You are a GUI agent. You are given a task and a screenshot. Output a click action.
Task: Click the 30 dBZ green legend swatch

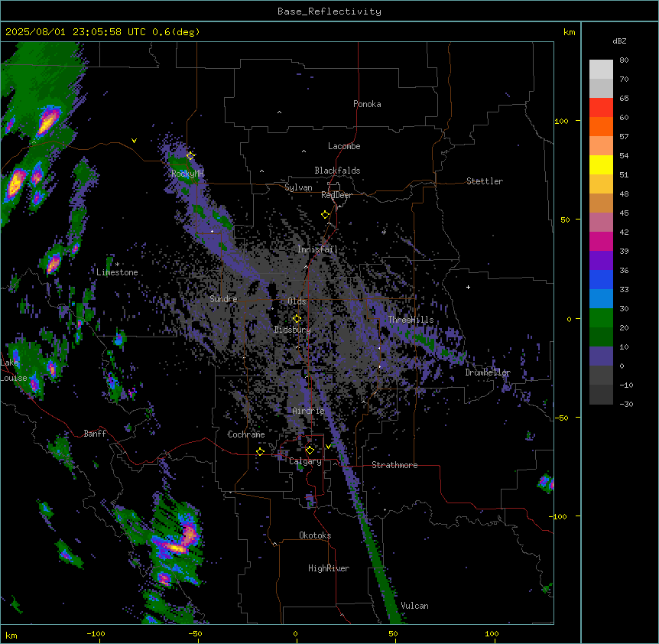pos(601,317)
